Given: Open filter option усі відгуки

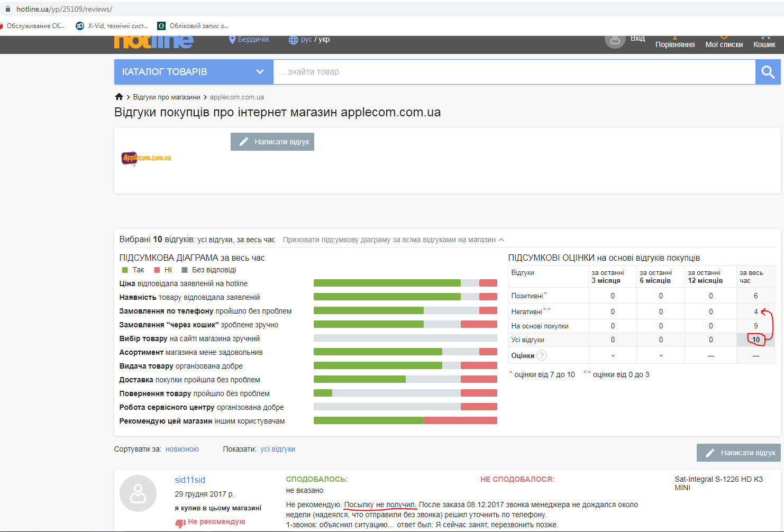Looking at the screenshot, I should [278, 449].
